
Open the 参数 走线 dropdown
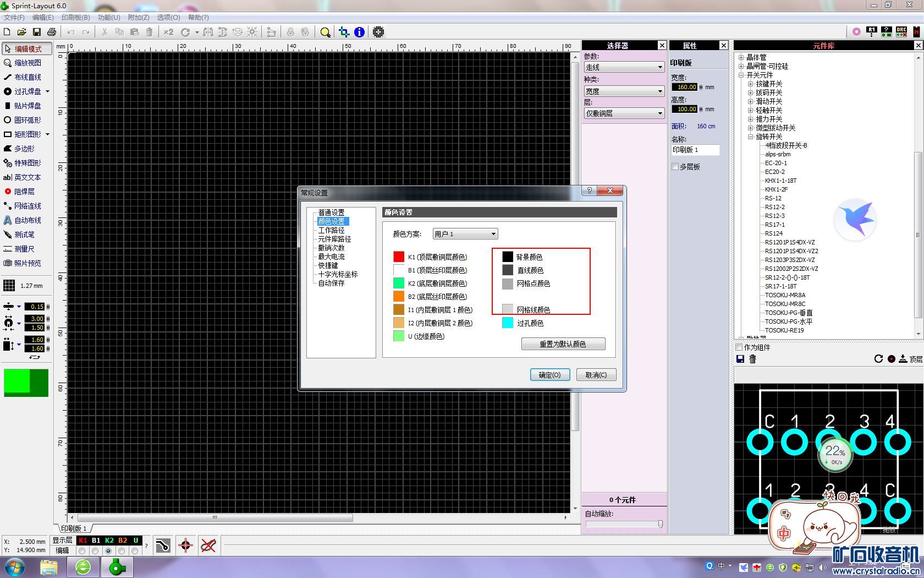coord(624,67)
